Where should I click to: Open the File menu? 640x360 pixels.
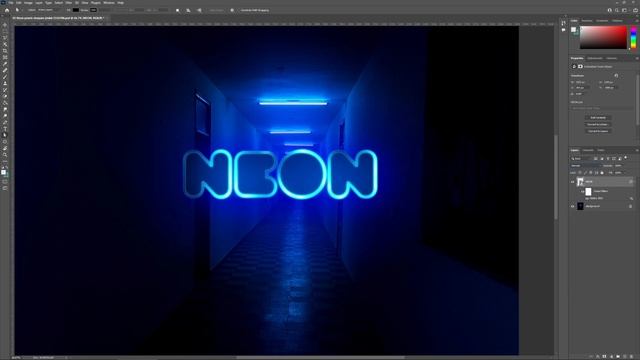tap(11, 3)
